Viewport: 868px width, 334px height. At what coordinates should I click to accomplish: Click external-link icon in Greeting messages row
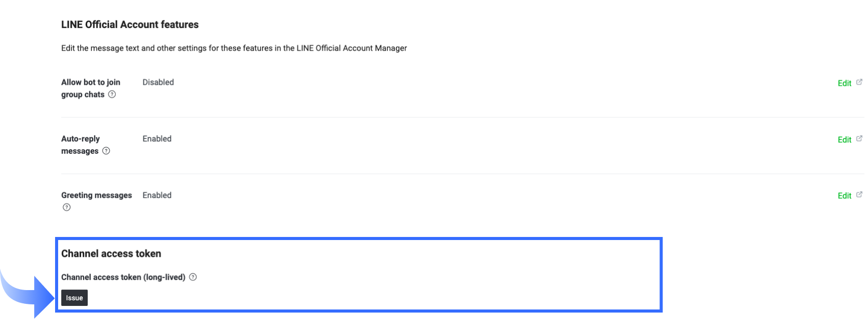click(859, 195)
